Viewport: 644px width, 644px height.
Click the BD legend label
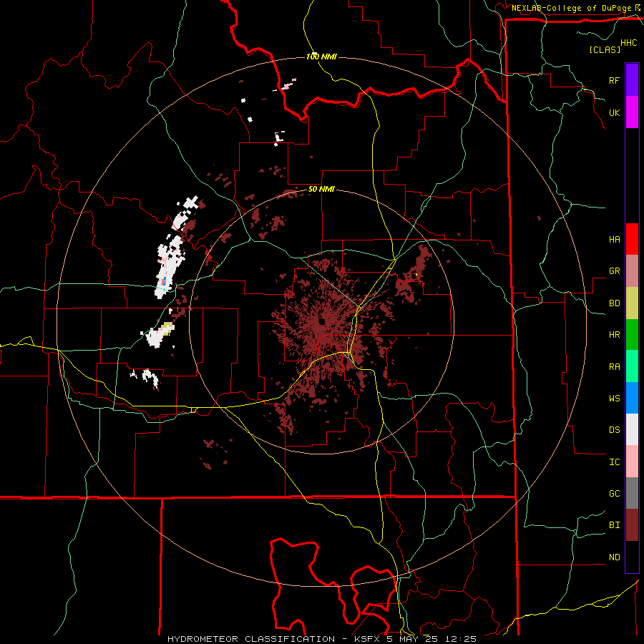[x=614, y=303]
